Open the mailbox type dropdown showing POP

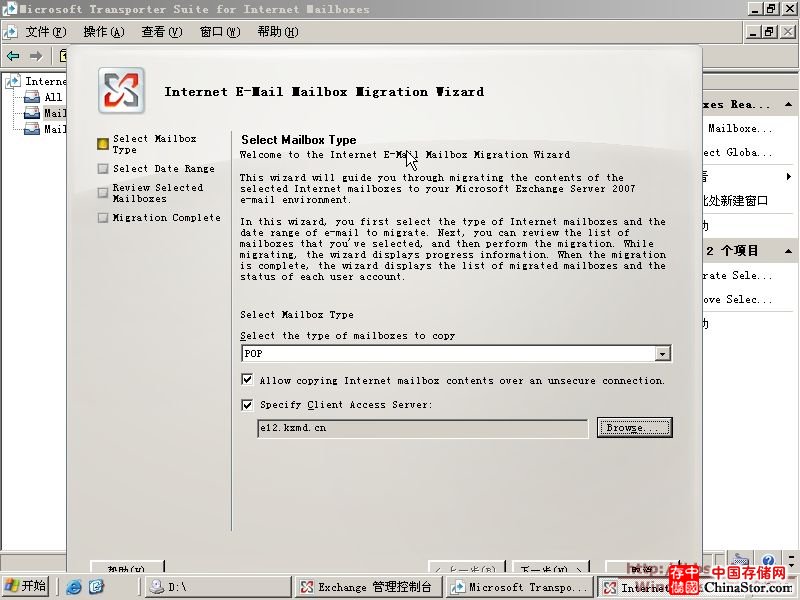coord(662,354)
